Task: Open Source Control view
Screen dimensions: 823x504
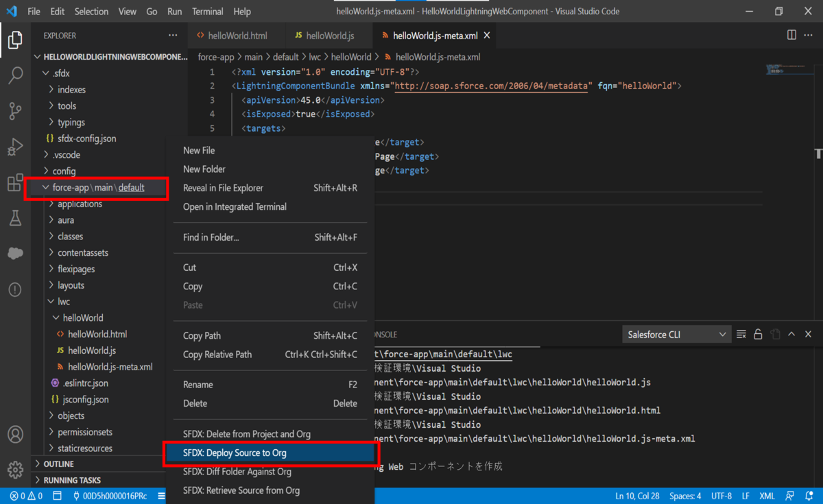Action: (15, 111)
